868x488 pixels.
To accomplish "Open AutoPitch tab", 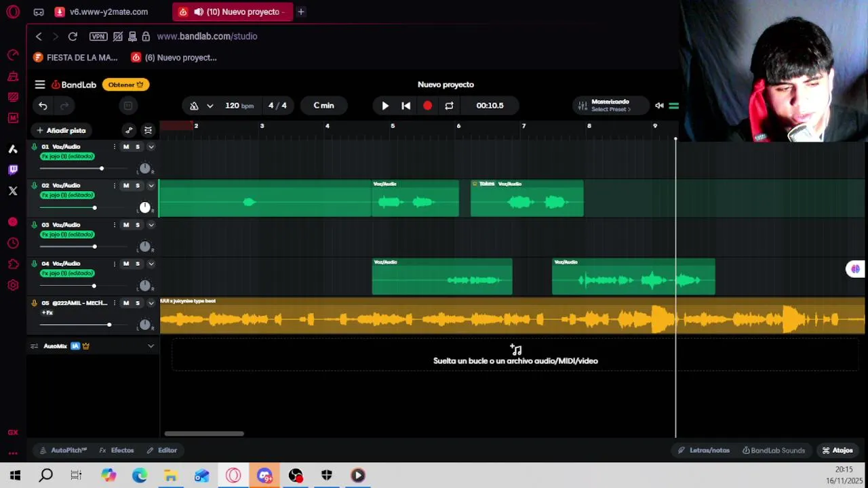I will click(x=63, y=450).
